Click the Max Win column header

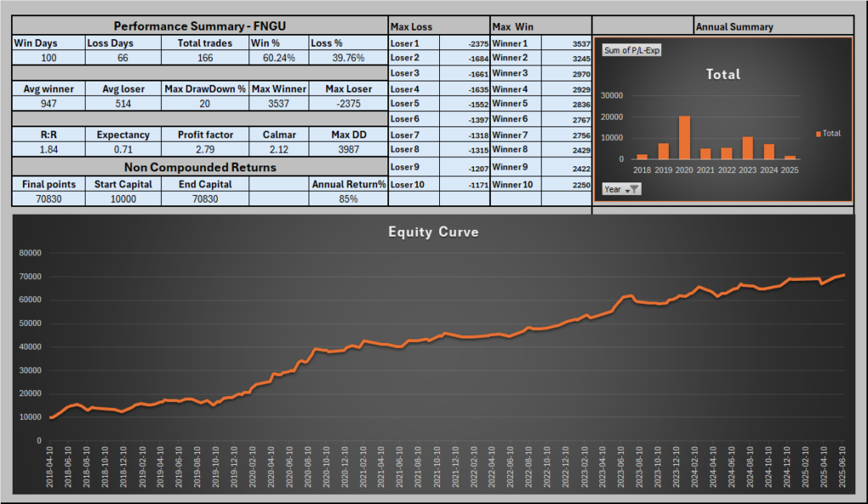(541, 26)
